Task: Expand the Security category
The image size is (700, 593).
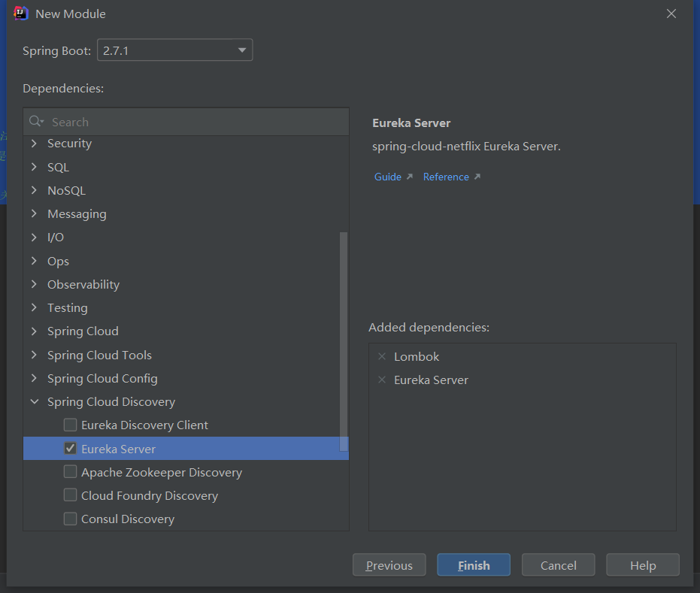Action: tap(34, 144)
